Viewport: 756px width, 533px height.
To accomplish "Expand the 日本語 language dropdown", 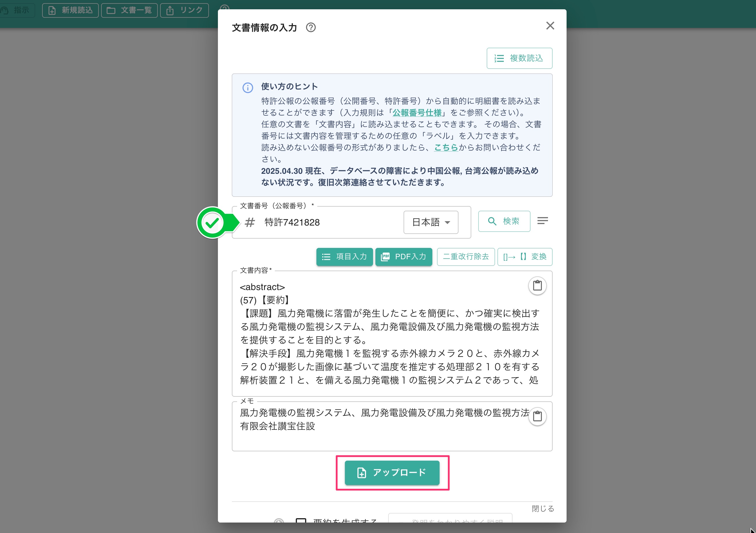I will point(431,222).
